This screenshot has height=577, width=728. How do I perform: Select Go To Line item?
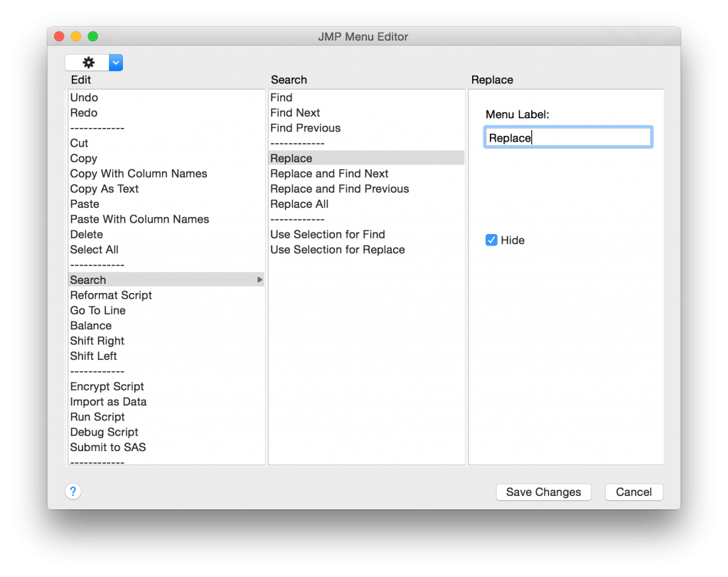click(97, 310)
